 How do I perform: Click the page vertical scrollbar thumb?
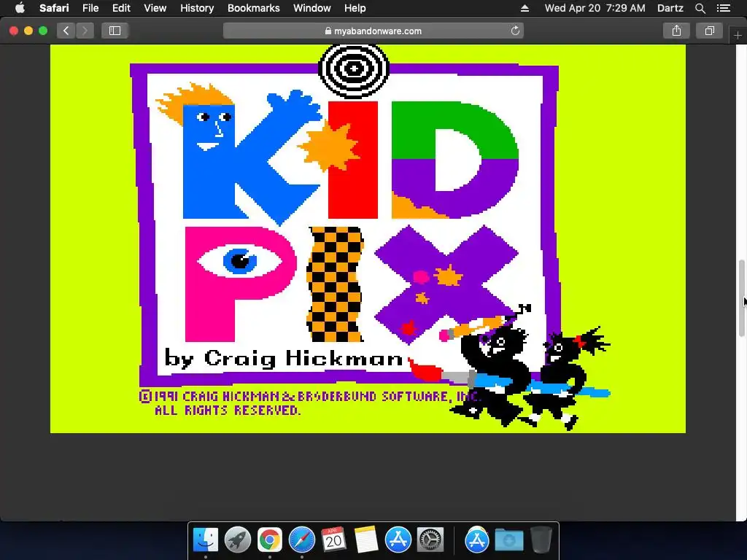point(742,298)
